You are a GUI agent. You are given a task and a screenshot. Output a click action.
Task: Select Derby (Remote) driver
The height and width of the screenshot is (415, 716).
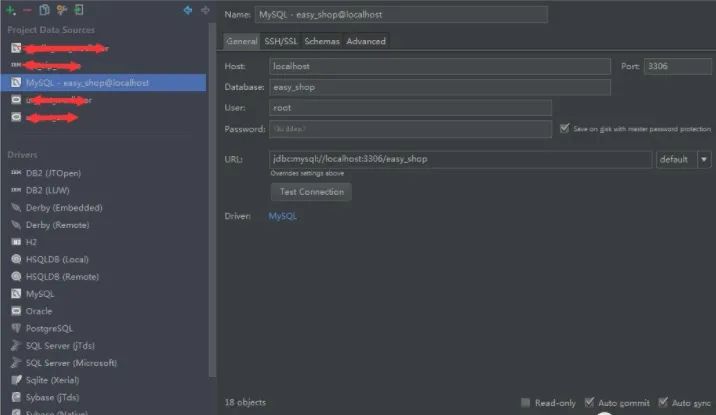(57, 225)
